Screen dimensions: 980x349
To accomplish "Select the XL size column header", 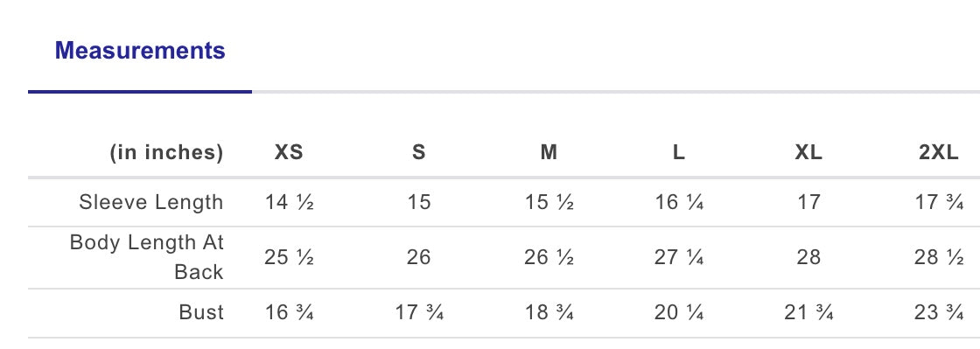I will (808, 152).
